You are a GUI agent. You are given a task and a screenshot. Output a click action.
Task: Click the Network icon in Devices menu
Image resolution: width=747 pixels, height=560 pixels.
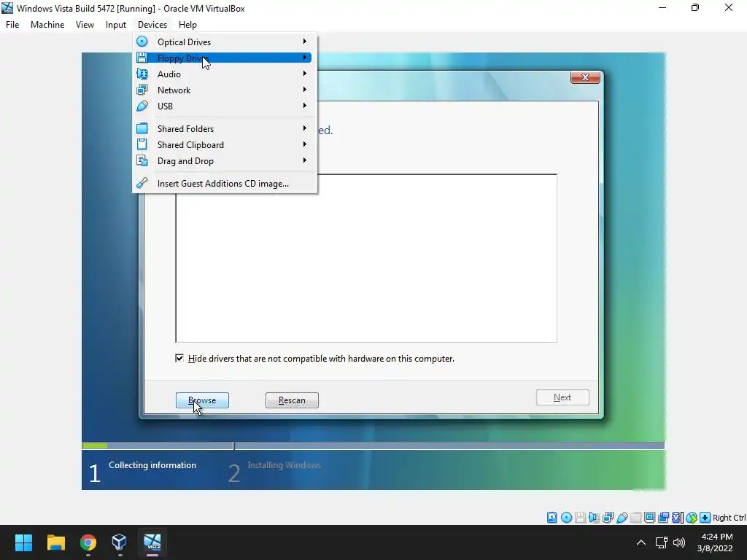click(142, 90)
